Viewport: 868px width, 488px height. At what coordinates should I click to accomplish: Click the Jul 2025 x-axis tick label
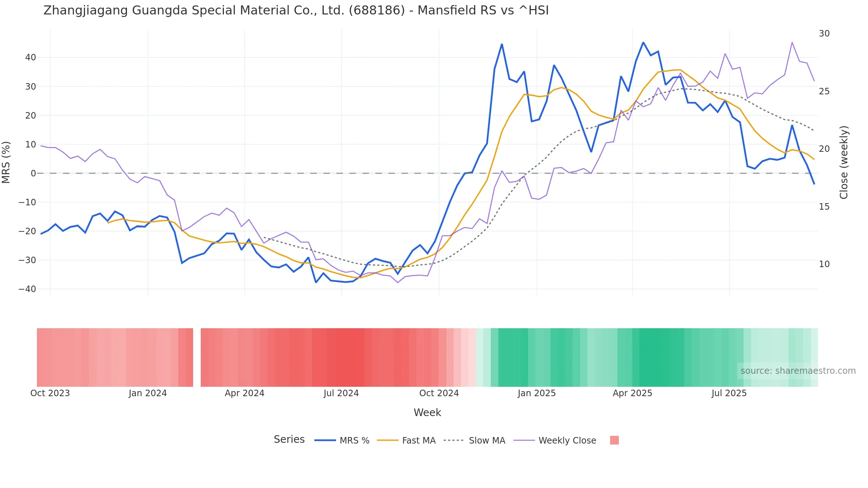[x=729, y=393]
